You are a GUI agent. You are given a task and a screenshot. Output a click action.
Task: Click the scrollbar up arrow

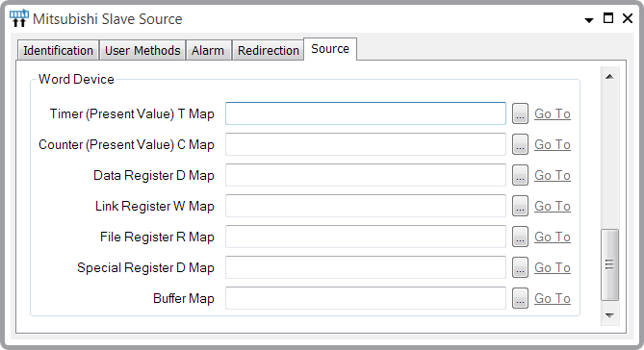[609, 77]
